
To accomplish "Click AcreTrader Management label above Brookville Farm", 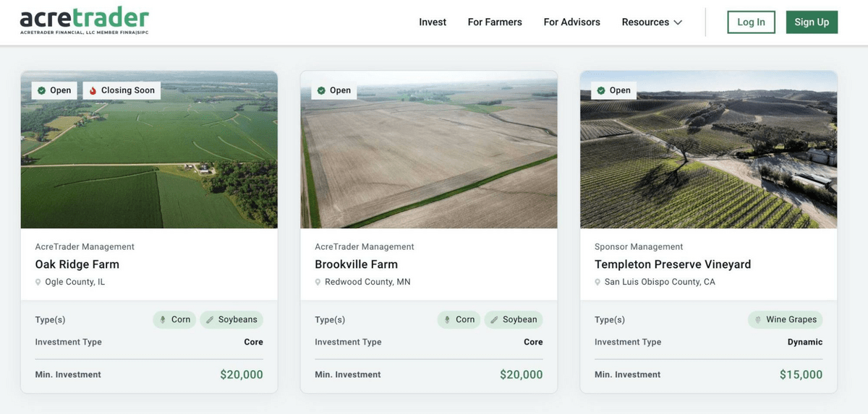I will tap(365, 247).
